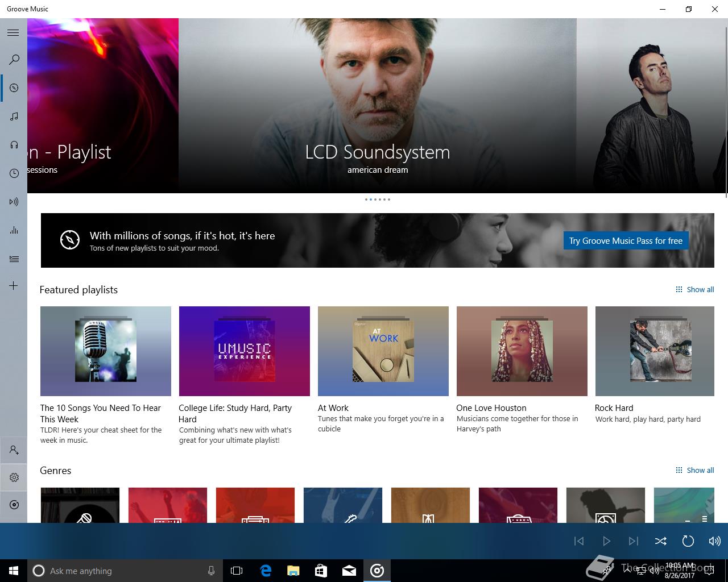The image size is (728, 582).
Task: Skip to next track
Action: click(x=634, y=541)
